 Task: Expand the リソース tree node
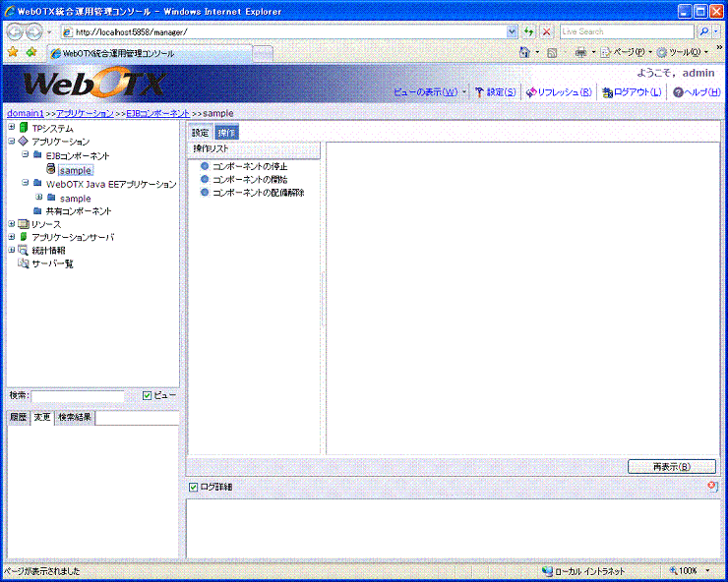(11, 224)
